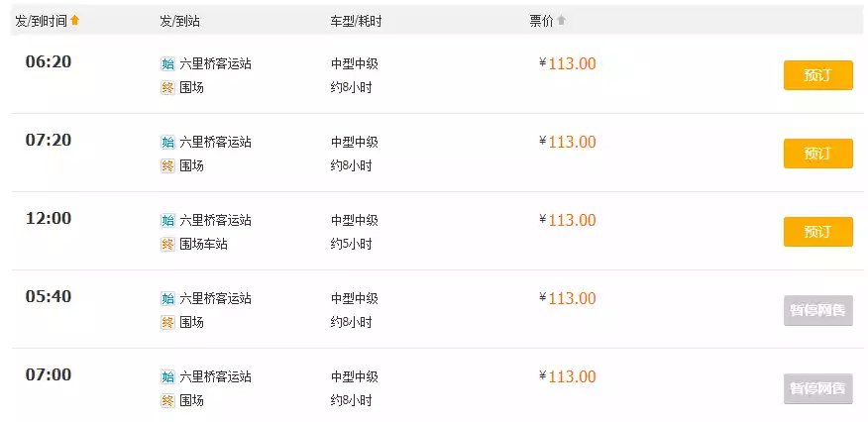Click the 始 origin icon for 07:20 departure

point(167,142)
